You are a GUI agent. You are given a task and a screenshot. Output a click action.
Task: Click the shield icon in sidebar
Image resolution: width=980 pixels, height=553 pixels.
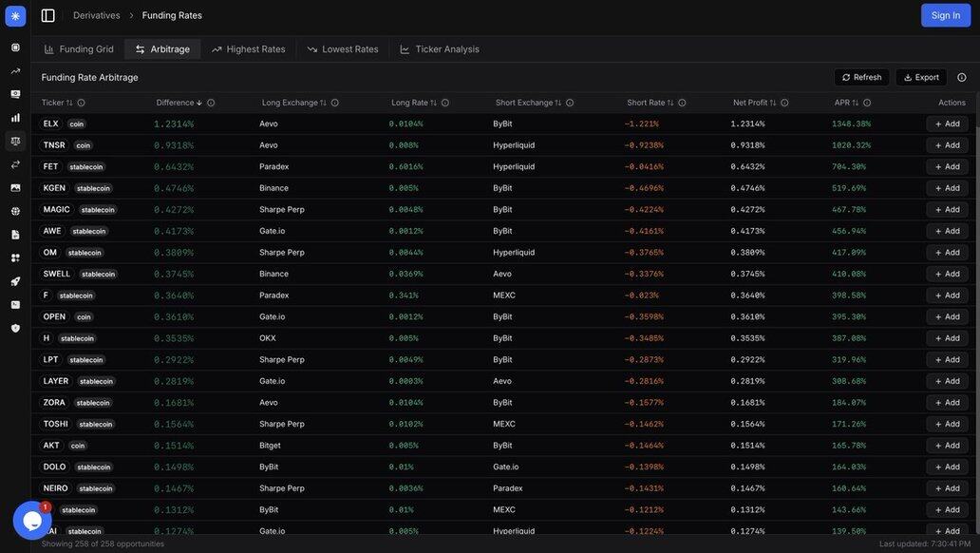pos(15,328)
